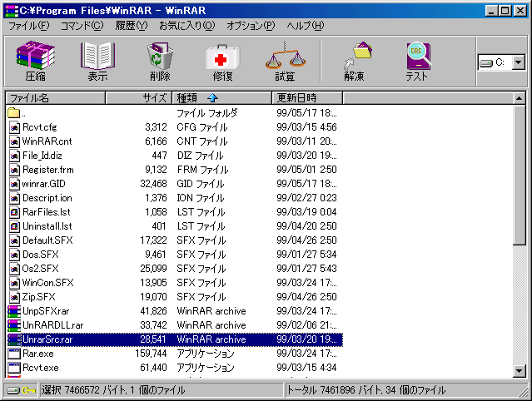Image resolution: width=532 pixels, height=401 pixels.
Task: Maximize the WinRAR window
Action: click(x=505, y=11)
